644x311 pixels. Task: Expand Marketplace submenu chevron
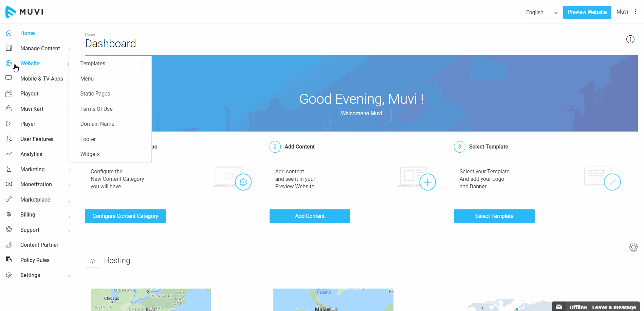69,201
